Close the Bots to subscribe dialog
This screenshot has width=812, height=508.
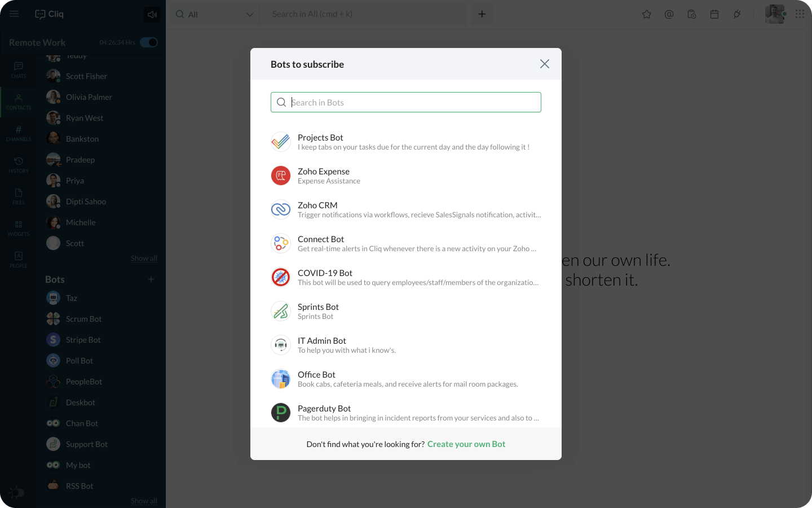point(544,64)
